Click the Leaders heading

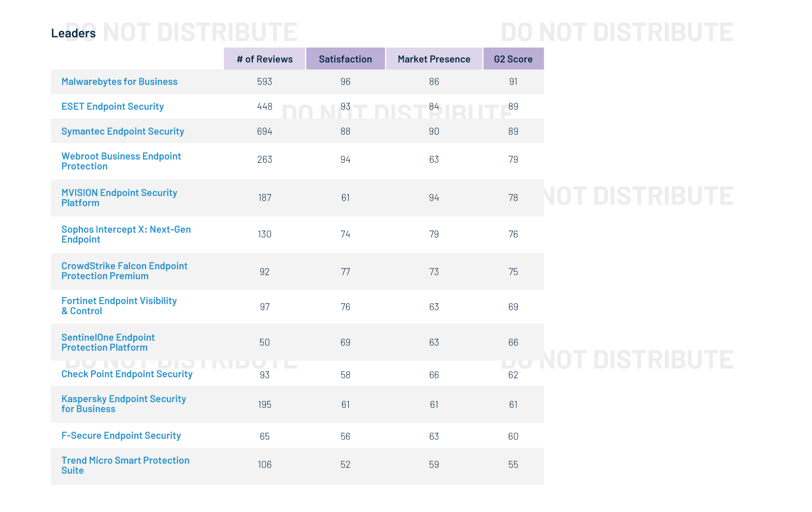click(73, 33)
